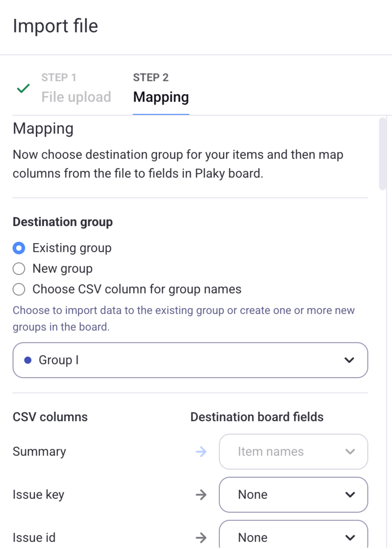Click the Summary CSV column label
The width and height of the screenshot is (392, 549).
point(39,452)
